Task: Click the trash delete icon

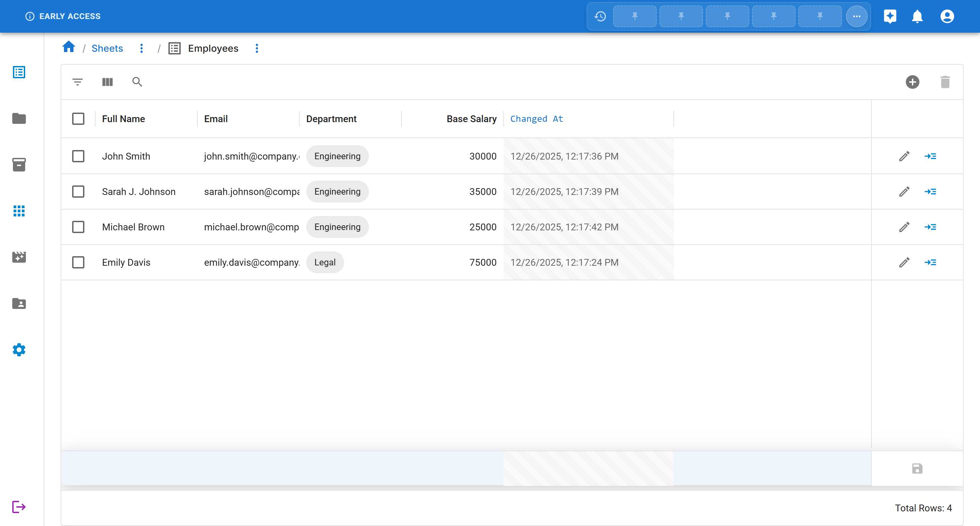Action: pyautogui.click(x=945, y=82)
